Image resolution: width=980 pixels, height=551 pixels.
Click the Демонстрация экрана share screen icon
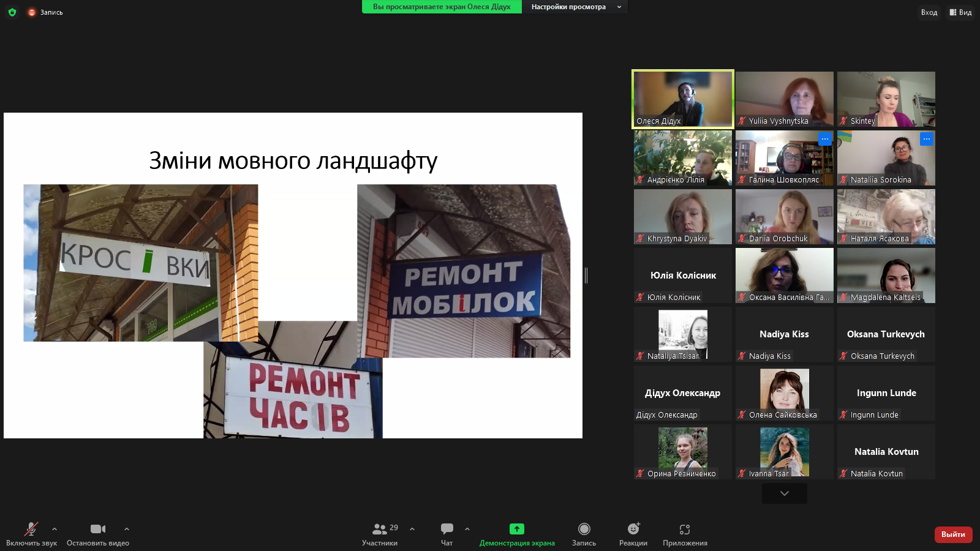[x=517, y=529]
